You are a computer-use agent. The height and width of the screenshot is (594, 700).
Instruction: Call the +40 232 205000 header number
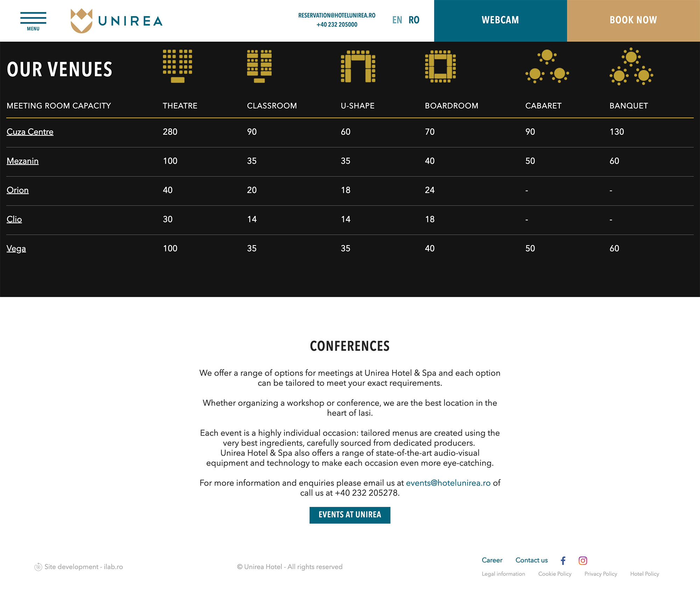337,24
